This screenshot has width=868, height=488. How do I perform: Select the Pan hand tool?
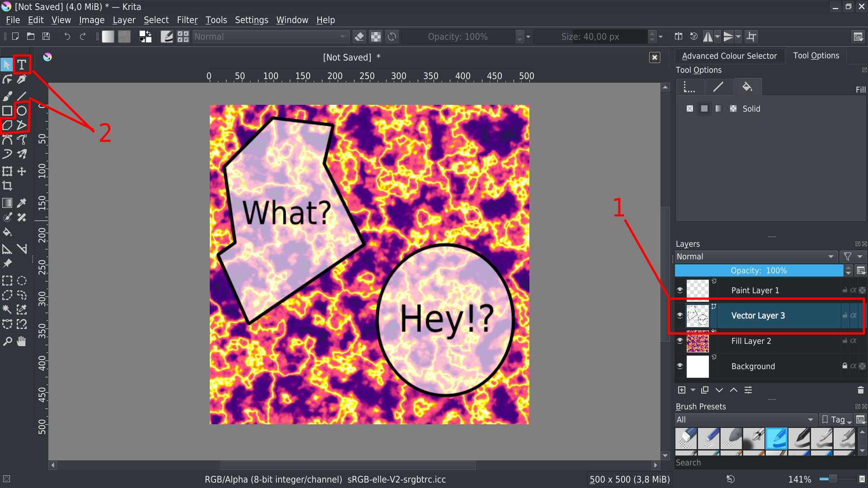point(22,342)
